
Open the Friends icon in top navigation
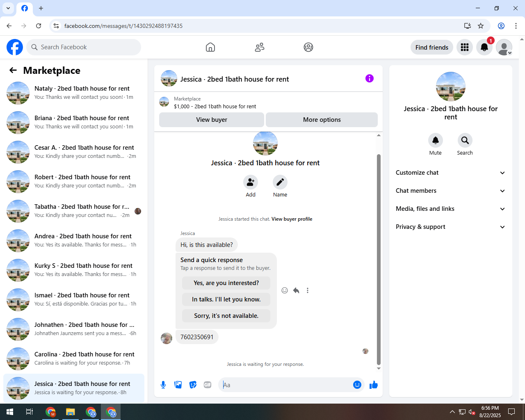coord(260,47)
